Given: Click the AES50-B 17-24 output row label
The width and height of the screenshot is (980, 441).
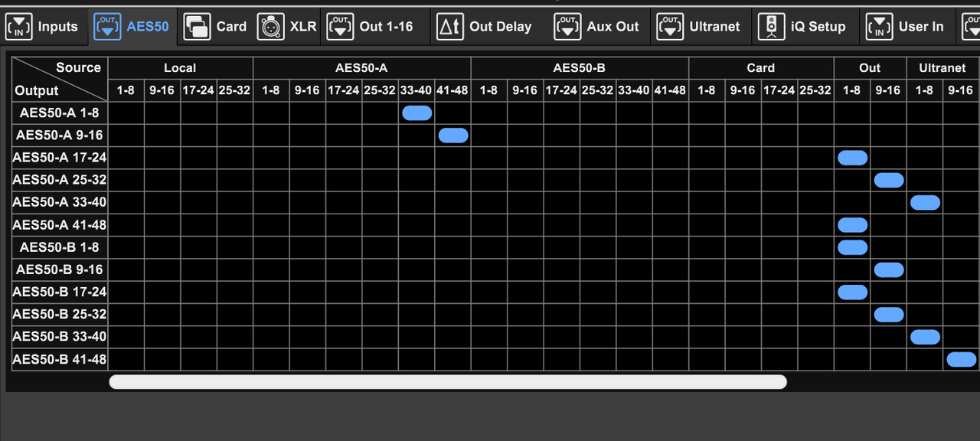Looking at the screenshot, I should [60, 292].
